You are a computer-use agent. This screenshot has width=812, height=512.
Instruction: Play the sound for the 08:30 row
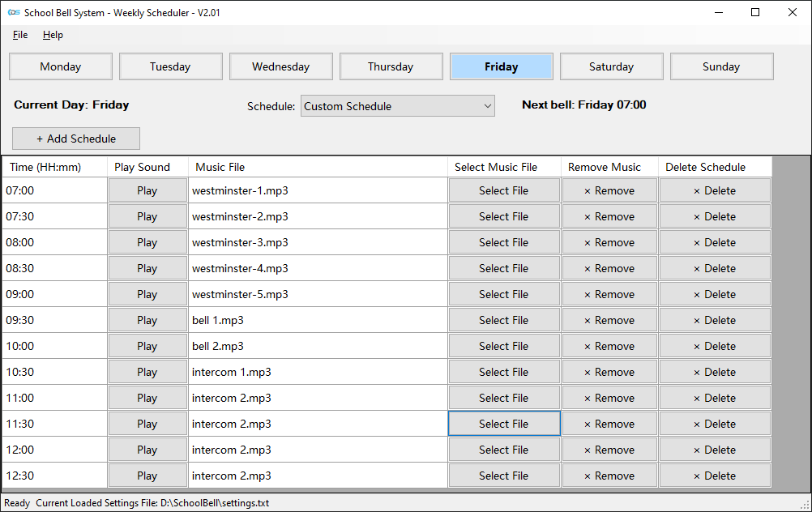(147, 268)
